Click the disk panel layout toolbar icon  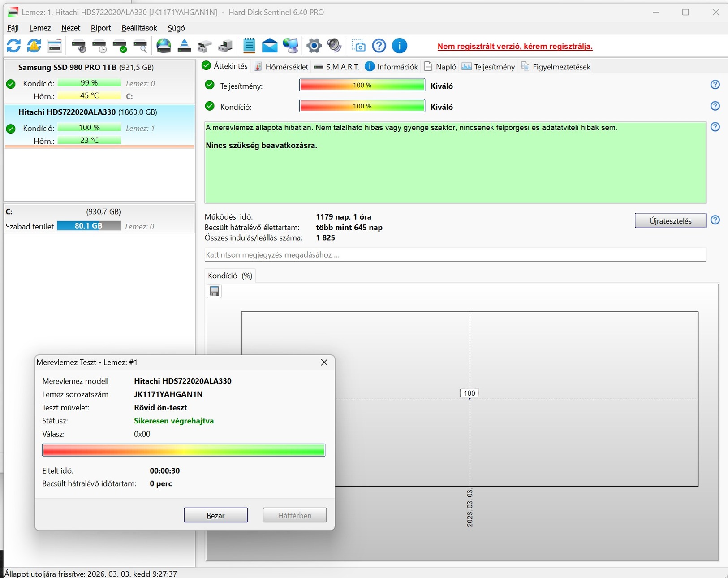point(55,46)
